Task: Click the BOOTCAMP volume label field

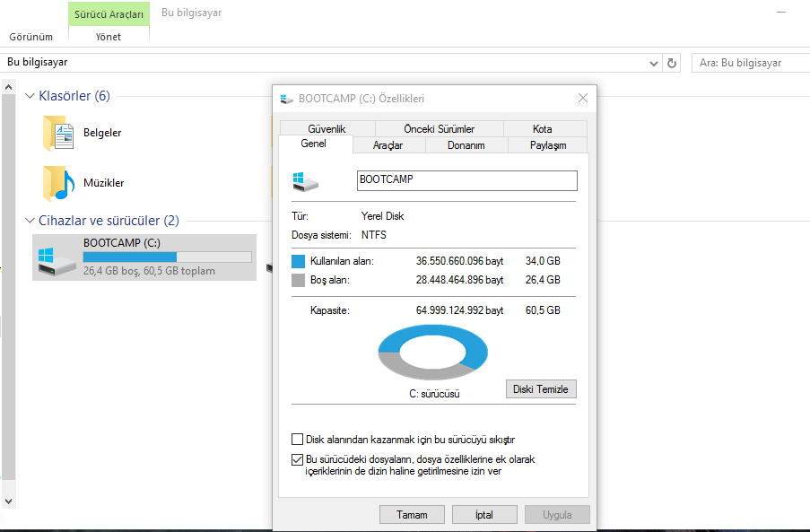Action: point(466,179)
